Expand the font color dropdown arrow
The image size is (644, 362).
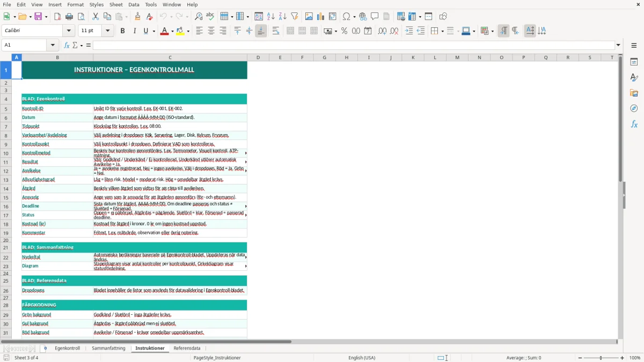[x=171, y=31]
